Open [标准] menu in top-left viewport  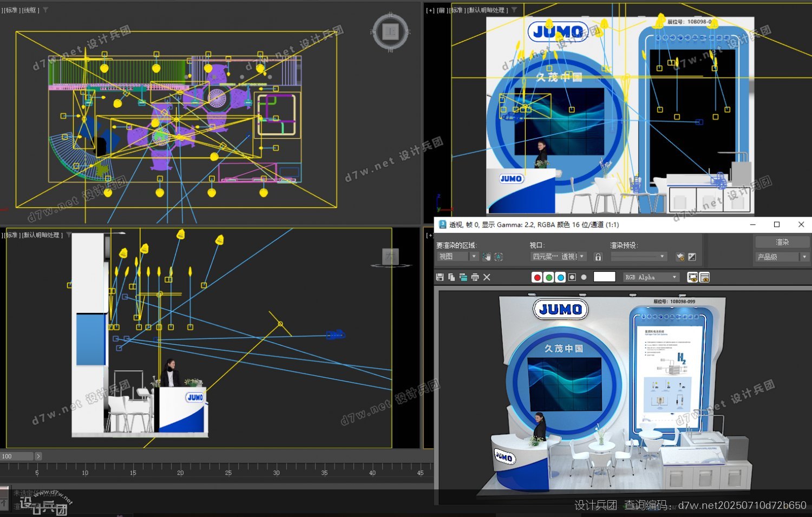coord(11,10)
